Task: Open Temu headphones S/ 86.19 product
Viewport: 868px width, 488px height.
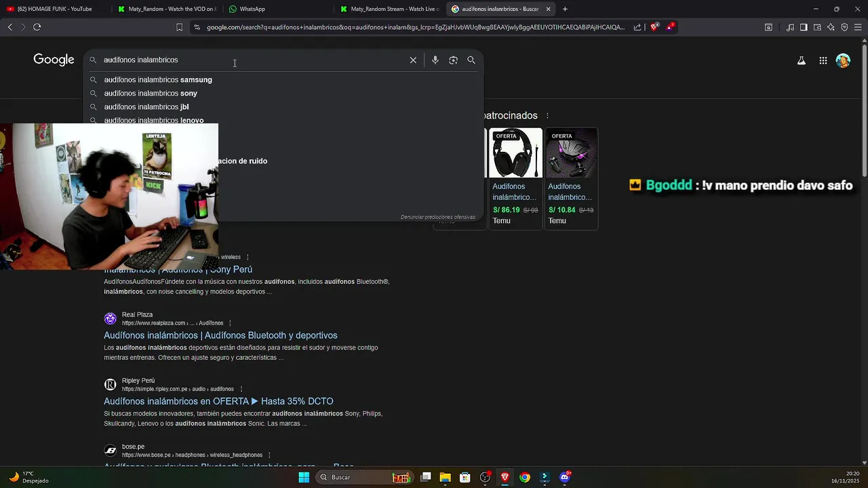Action: coord(515,179)
